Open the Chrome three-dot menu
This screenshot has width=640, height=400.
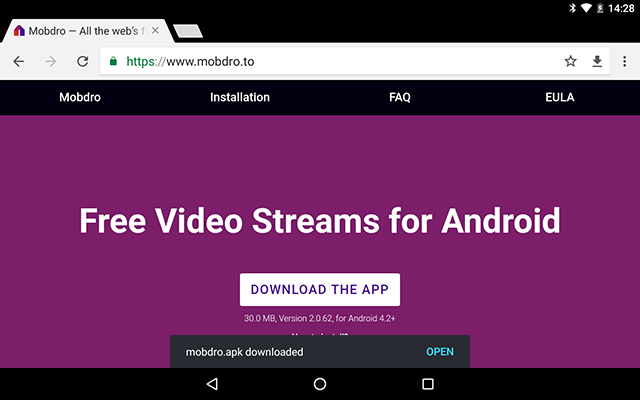click(x=624, y=61)
